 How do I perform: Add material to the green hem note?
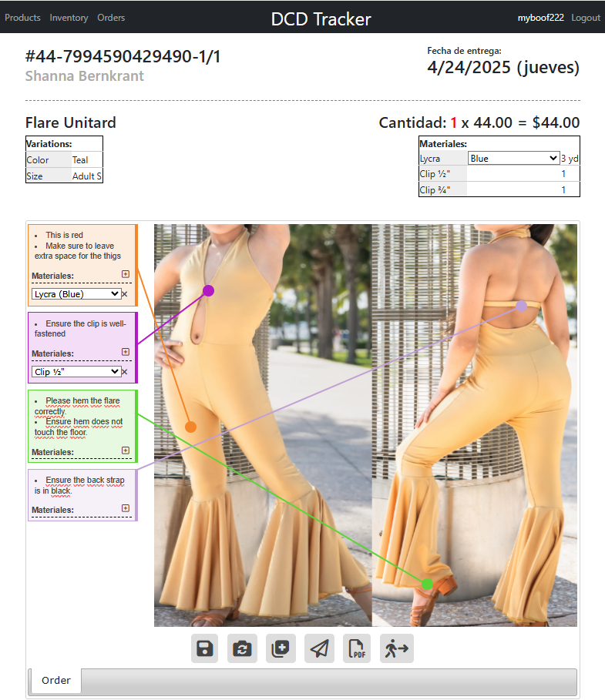(x=126, y=450)
